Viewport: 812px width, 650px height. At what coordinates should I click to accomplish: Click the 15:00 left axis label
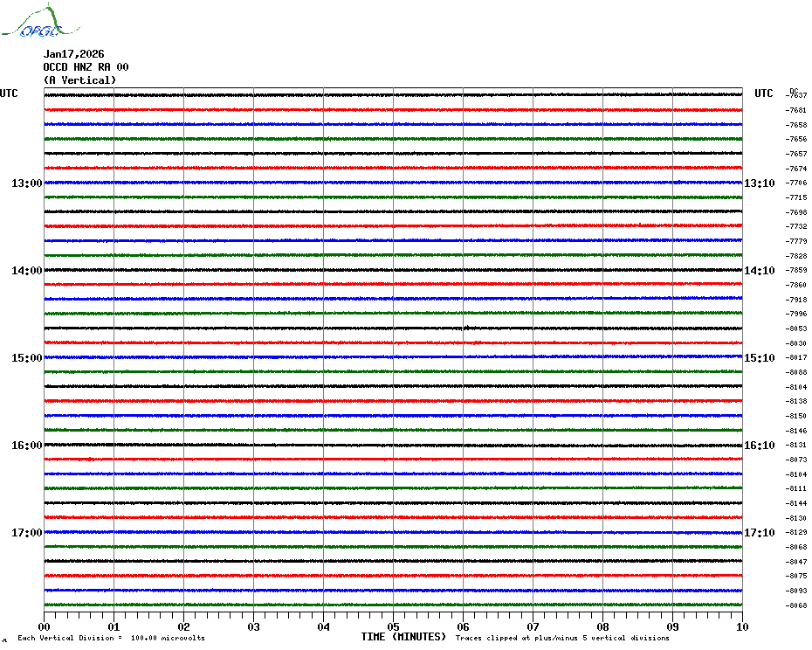click(26, 358)
